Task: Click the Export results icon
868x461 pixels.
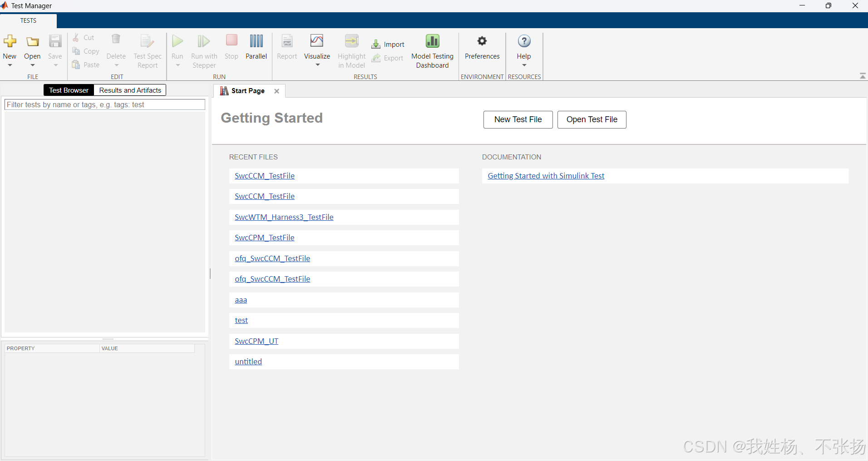Action: tap(376, 58)
